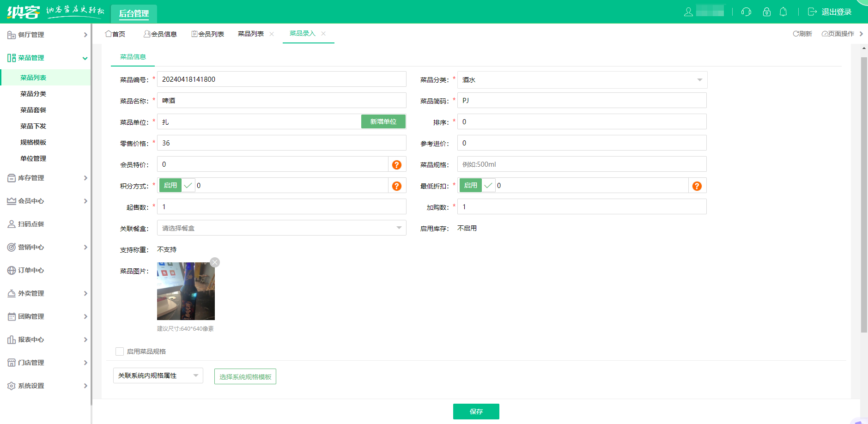
Task: Close the 菜品录入 tab
Action: tap(323, 34)
